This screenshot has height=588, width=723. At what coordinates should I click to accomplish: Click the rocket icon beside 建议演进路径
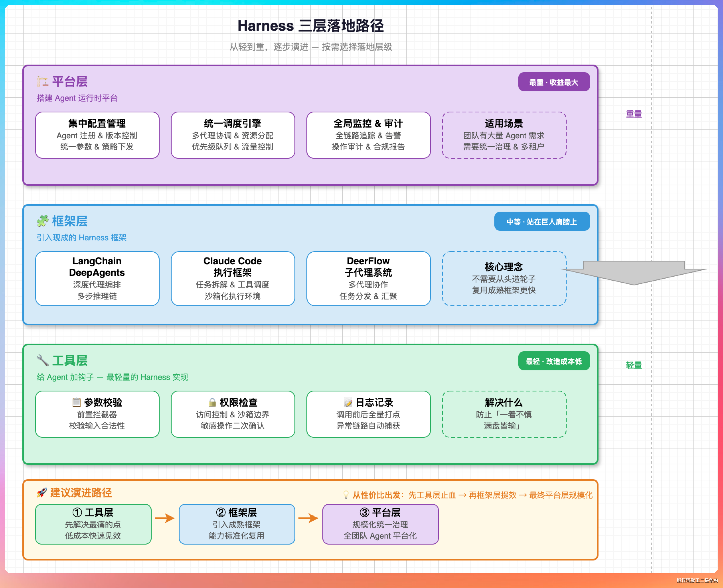42,493
